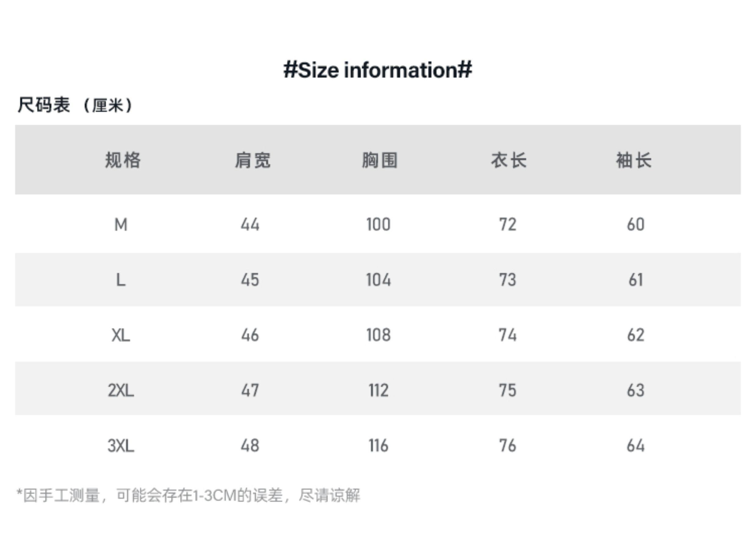Screen dimensions: 756x540
Task: Select shoulder width value 45
Action: click(250, 280)
